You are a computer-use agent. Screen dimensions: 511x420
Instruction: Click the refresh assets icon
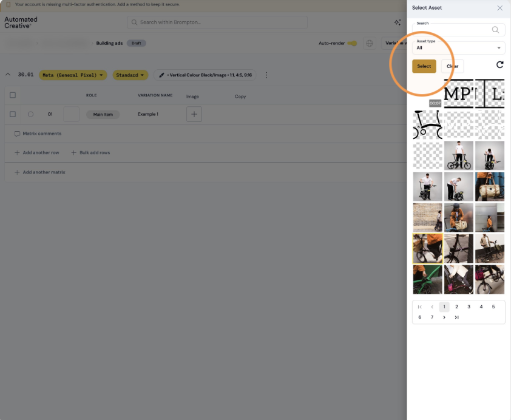pos(499,65)
